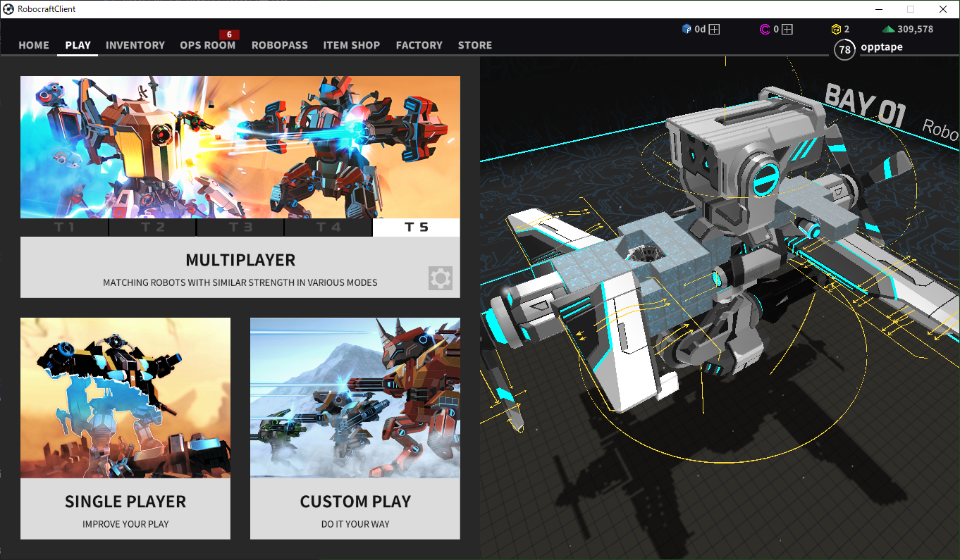Screen dimensions: 960x560
Task: Add premium days with plus button
Action: coord(714,29)
